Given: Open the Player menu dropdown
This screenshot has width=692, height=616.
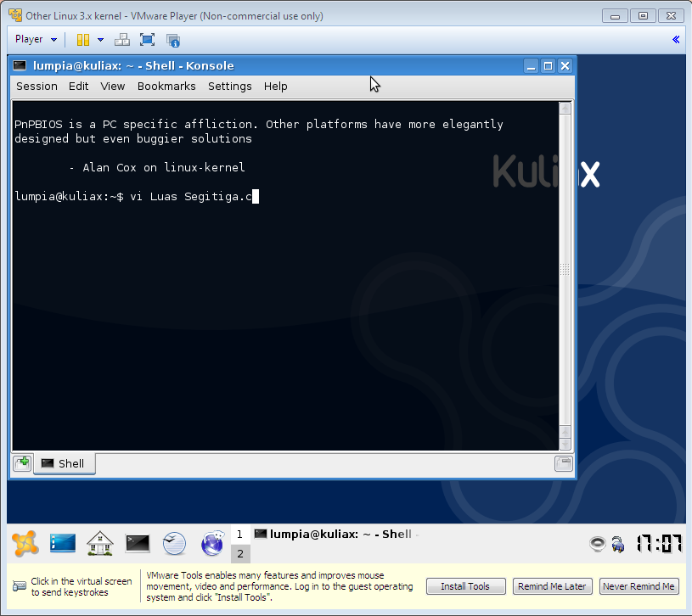Looking at the screenshot, I should [36, 39].
